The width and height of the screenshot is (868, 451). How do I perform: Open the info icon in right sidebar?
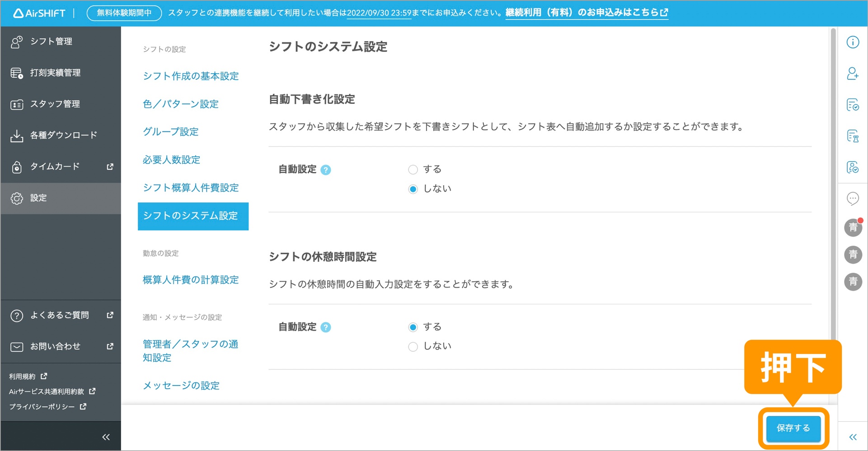pyautogui.click(x=853, y=42)
